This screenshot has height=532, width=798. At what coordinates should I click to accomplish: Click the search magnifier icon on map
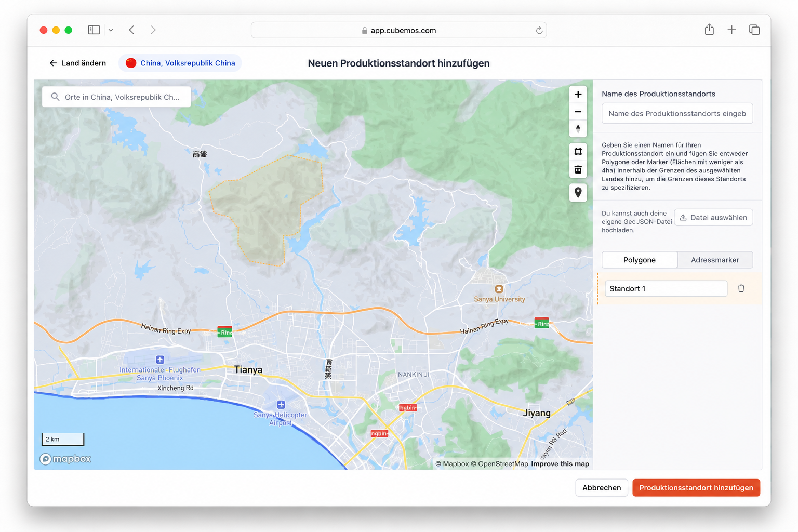55,97
